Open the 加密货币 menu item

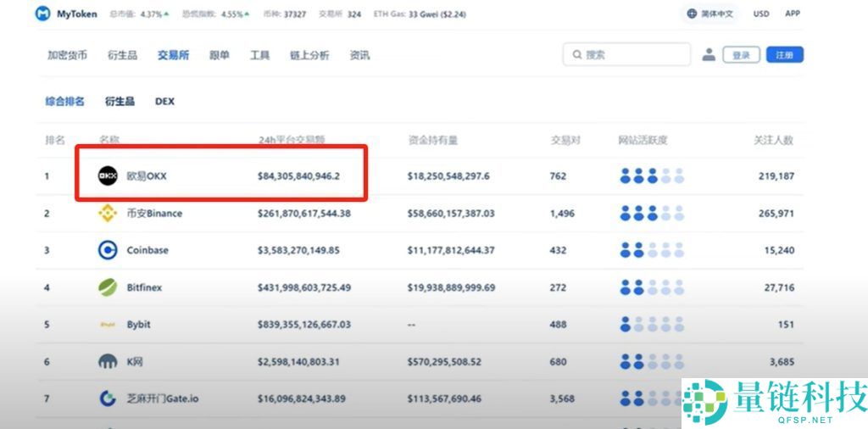point(68,55)
